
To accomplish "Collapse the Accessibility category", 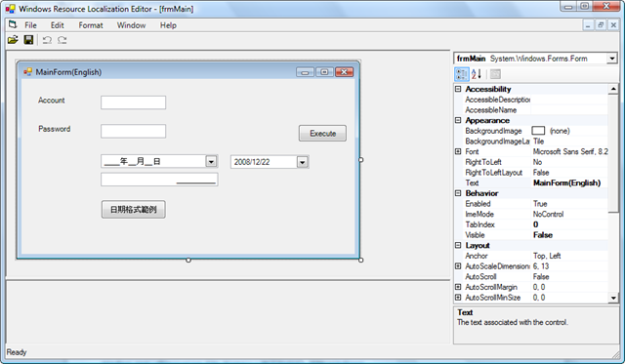I will [x=458, y=89].
